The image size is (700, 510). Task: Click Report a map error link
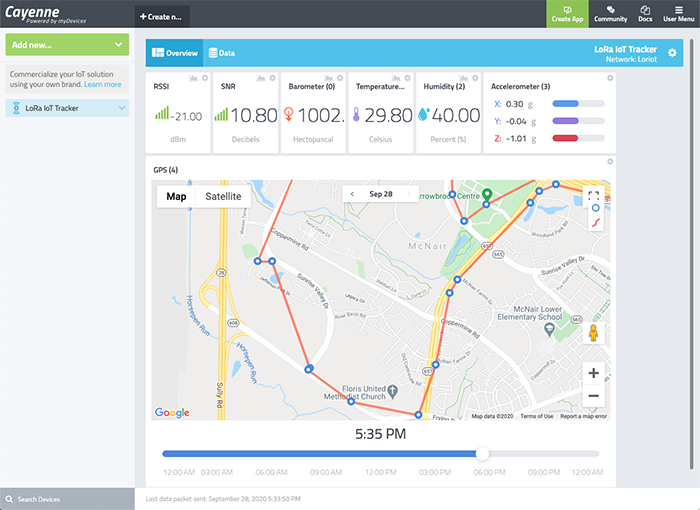583,416
